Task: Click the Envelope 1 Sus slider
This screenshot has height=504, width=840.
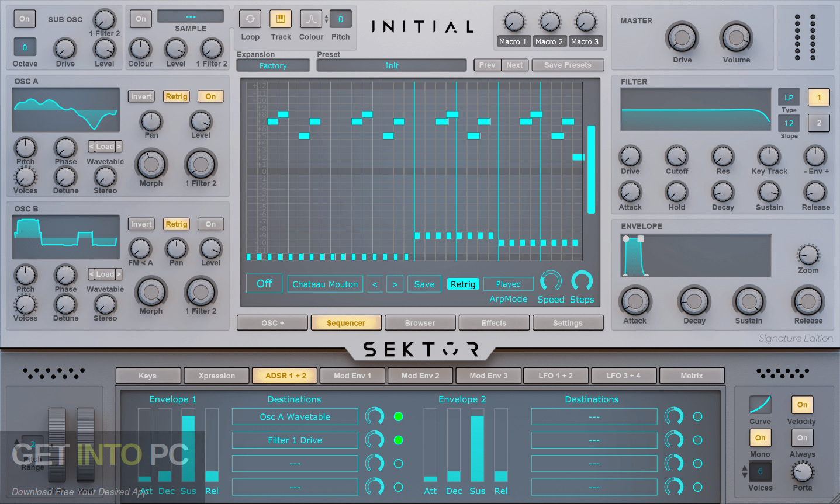Action: [188, 445]
